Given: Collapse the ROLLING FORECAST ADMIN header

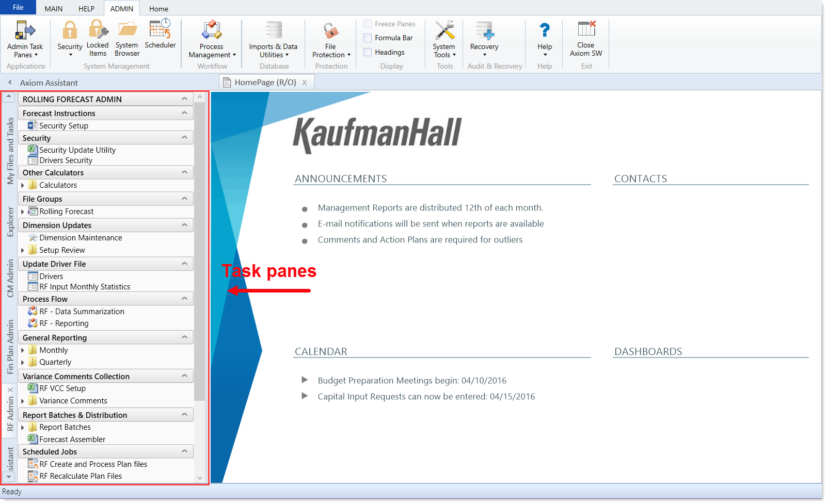Looking at the screenshot, I should [184, 99].
